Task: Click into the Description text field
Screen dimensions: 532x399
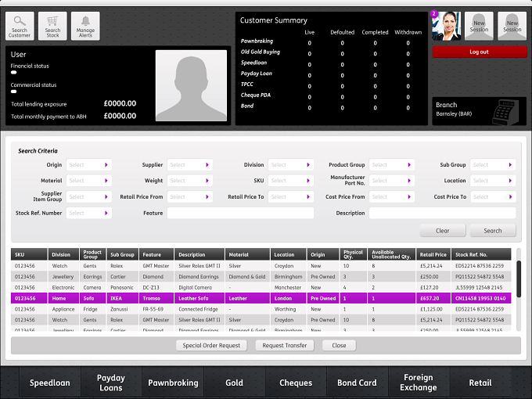Action: click(x=442, y=213)
